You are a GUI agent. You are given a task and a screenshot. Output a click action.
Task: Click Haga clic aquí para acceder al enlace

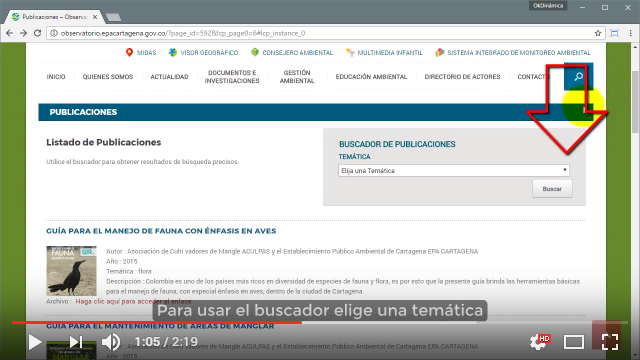coord(133,301)
